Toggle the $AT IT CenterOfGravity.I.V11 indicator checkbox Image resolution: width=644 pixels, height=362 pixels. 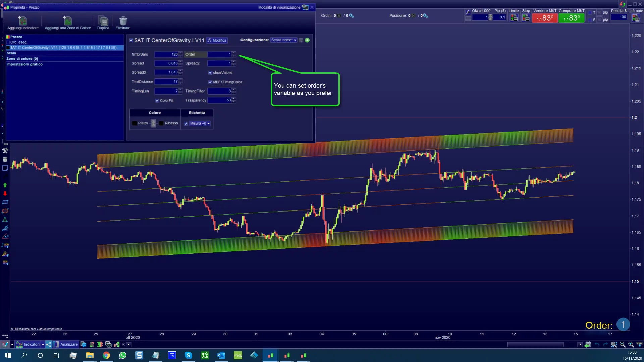(131, 40)
